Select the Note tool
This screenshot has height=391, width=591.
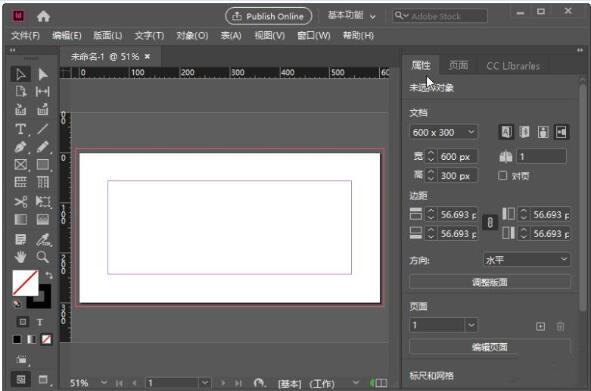20,239
